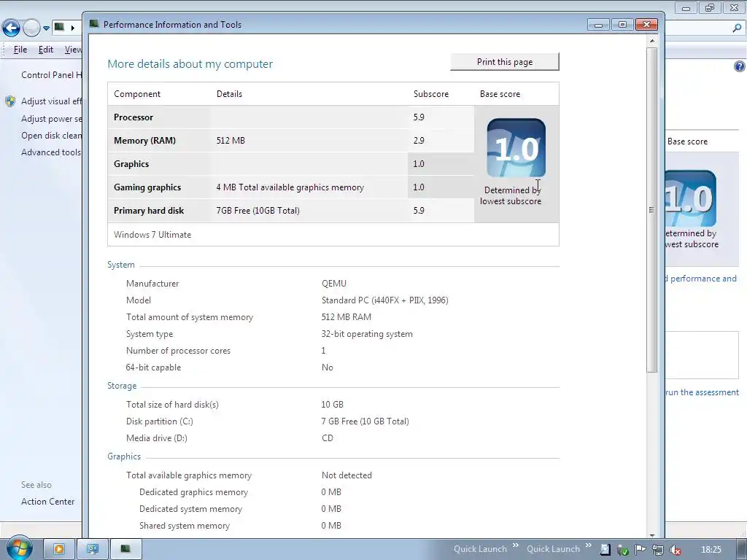Open the recent pages dropdown arrow
747x560 pixels.
tap(46, 28)
